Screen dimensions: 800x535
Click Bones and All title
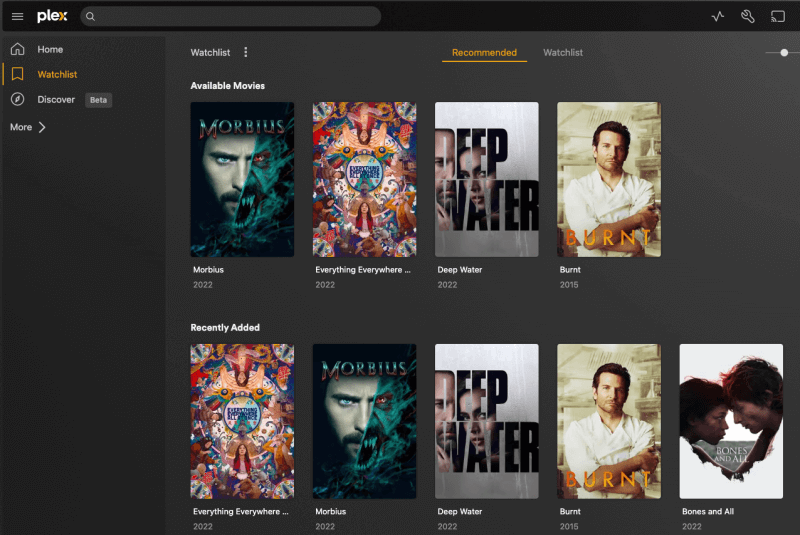point(708,512)
